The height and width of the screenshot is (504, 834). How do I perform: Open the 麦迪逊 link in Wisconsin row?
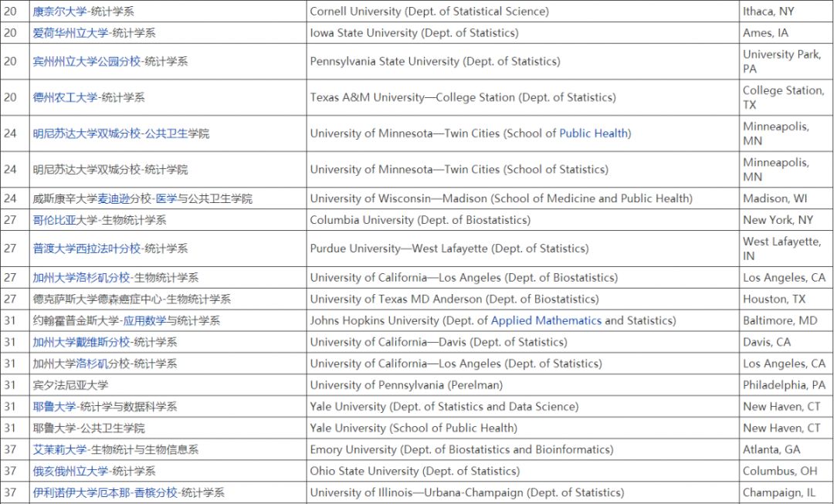pyautogui.click(x=114, y=199)
